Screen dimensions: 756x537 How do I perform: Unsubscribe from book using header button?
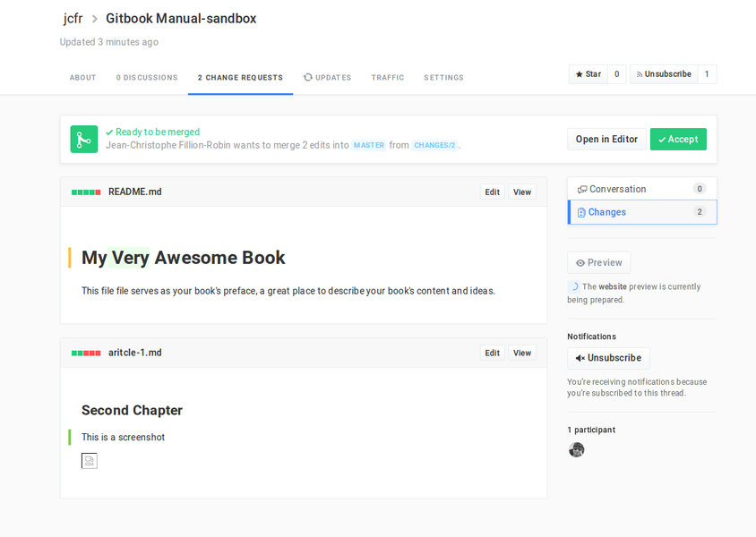pos(664,74)
